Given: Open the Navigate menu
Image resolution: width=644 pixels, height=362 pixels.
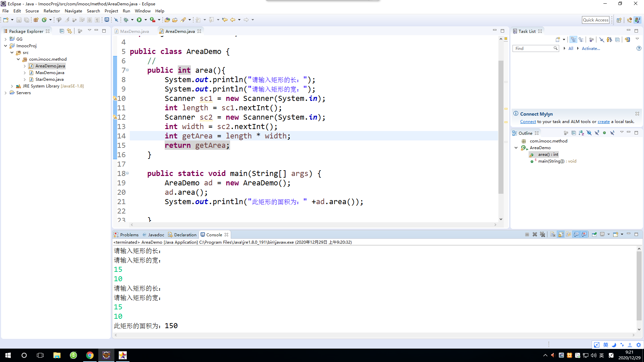Looking at the screenshot, I should click(x=73, y=11).
